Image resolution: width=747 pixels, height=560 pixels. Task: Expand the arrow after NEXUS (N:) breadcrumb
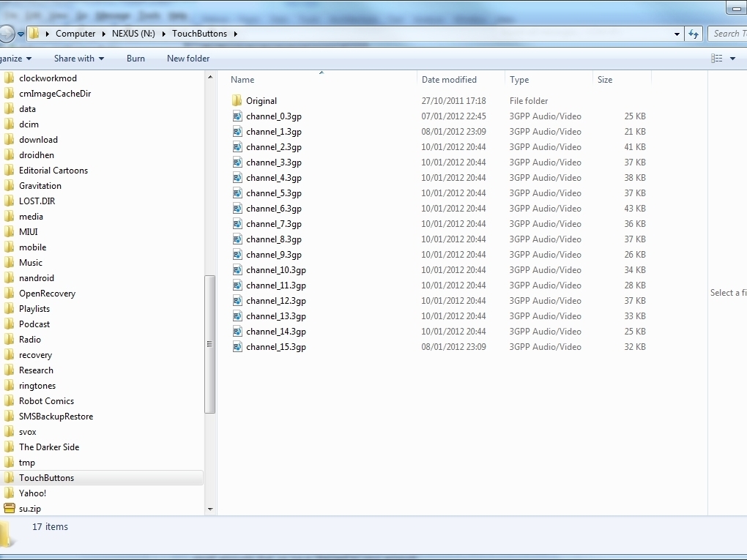click(x=163, y=34)
